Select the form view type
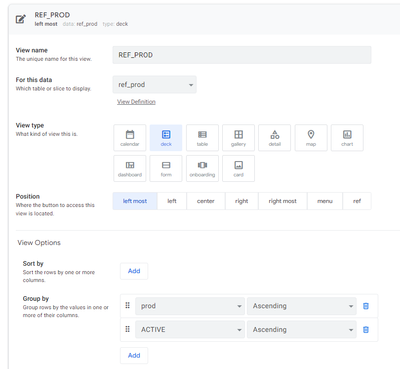This screenshot has height=369, width=400. [x=166, y=168]
